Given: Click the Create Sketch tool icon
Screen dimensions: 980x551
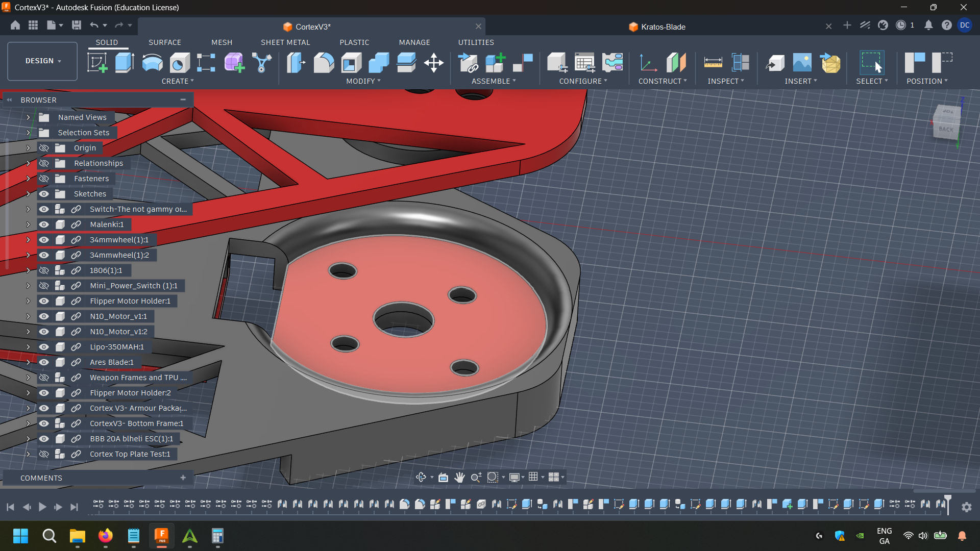Looking at the screenshot, I should pyautogui.click(x=97, y=63).
